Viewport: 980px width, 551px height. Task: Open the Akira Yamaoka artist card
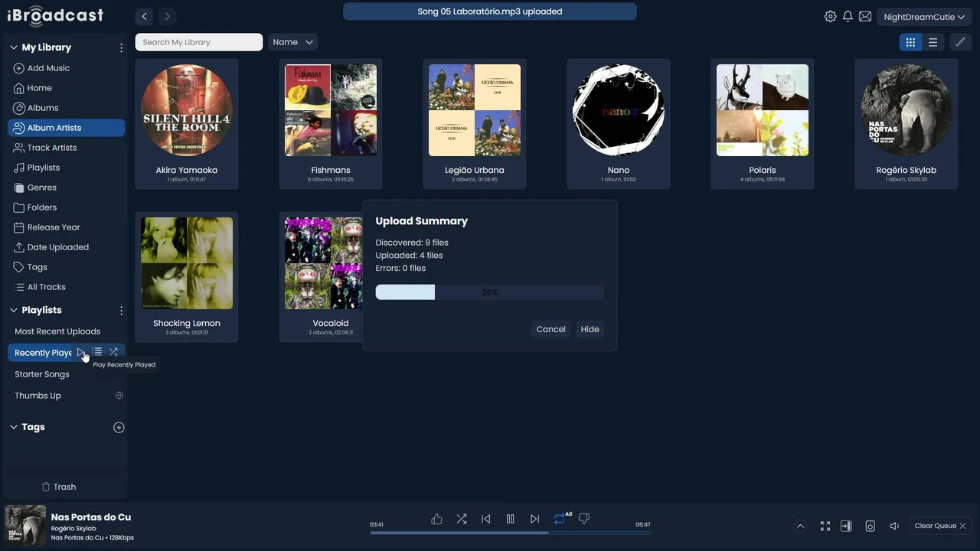point(187,124)
